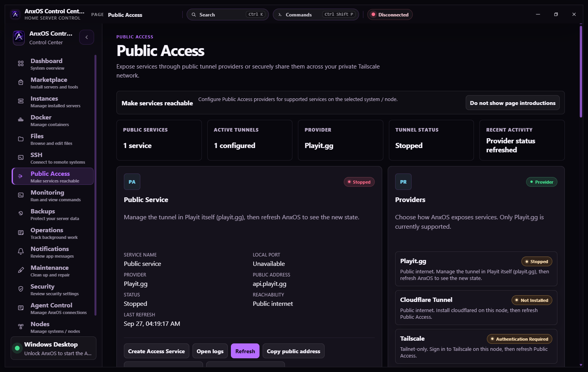588x372 pixels.
Task: Click the Unavailable local port value
Action: click(269, 264)
